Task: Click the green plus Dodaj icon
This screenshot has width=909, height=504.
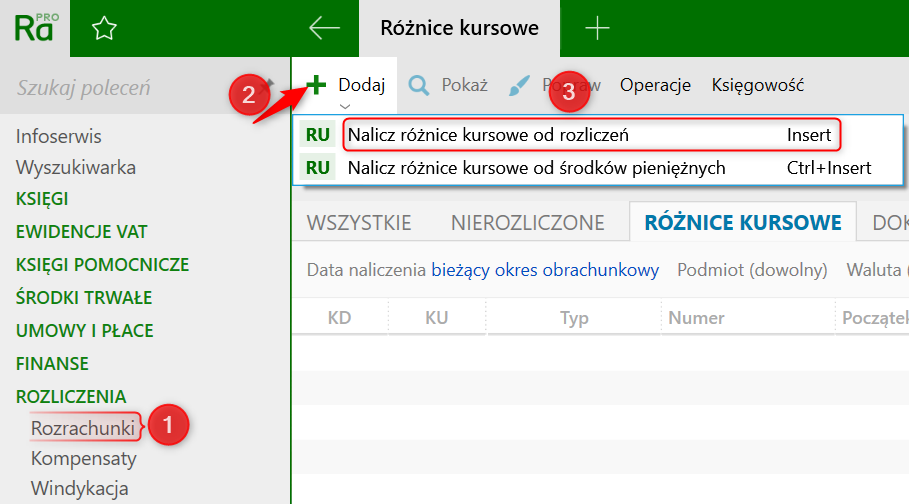Action: tap(316, 85)
